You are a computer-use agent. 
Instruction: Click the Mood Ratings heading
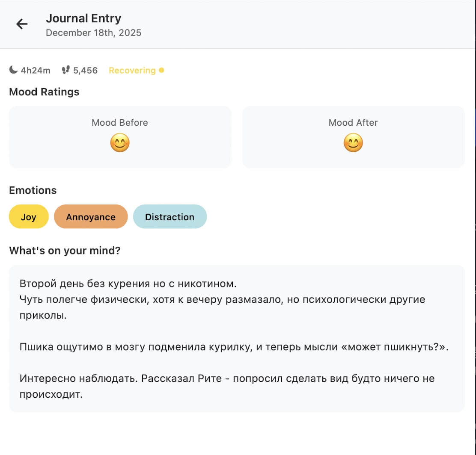44,92
